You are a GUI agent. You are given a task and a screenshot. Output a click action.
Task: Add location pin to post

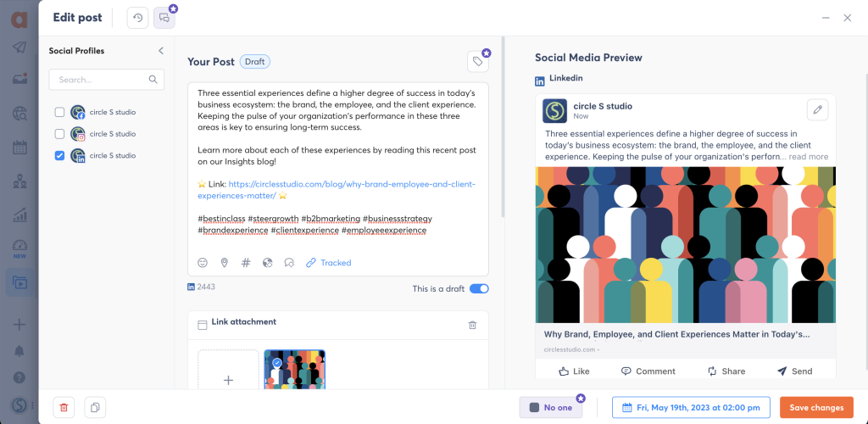[x=224, y=263]
